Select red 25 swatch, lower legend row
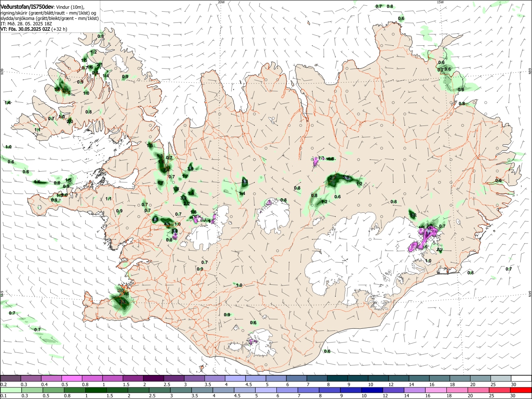The image size is (532, 399). pos(500,390)
